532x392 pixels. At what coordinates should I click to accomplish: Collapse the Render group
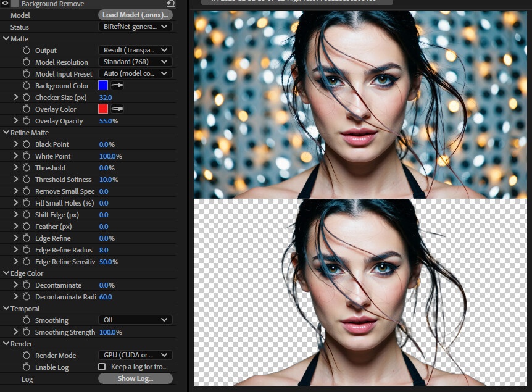[x=6, y=344]
